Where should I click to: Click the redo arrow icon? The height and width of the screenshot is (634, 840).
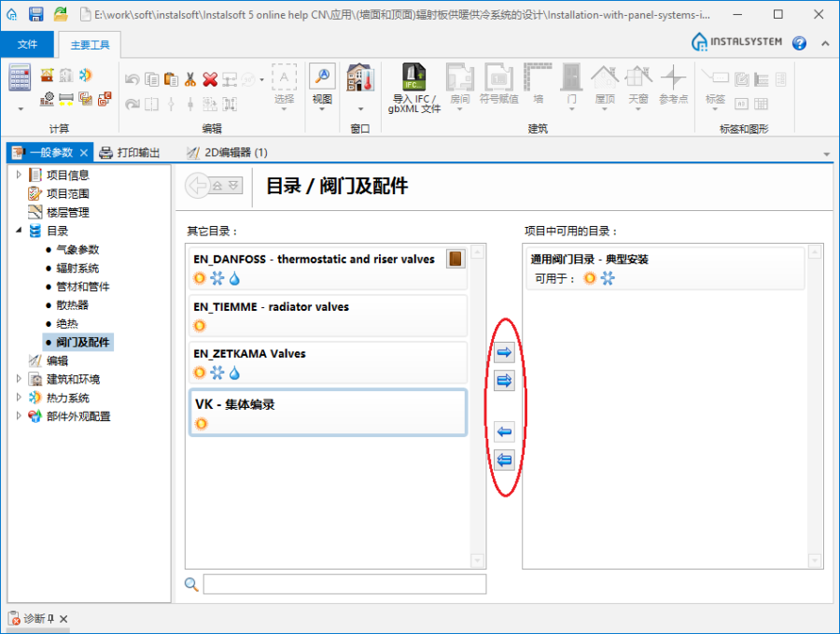coord(133,104)
